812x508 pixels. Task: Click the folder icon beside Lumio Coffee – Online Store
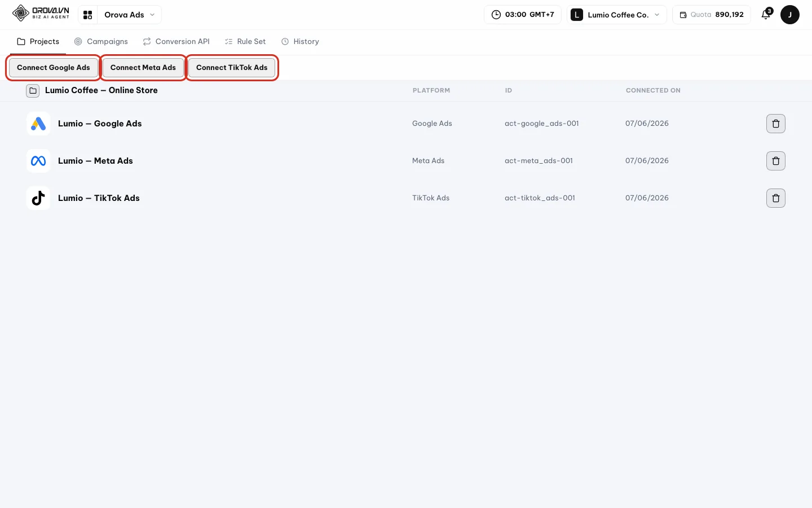tap(33, 90)
